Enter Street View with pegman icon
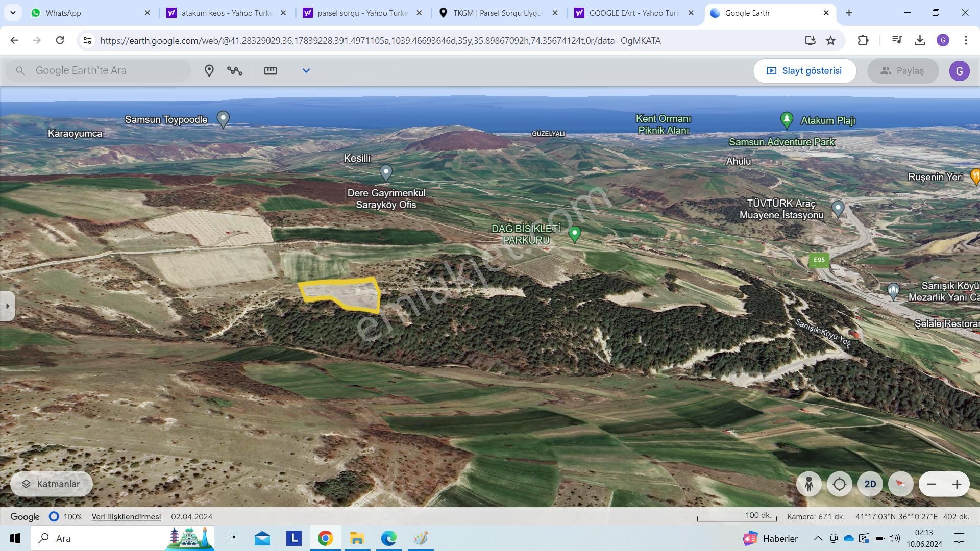The height and width of the screenshot is (551, 980). coord(809,484)
